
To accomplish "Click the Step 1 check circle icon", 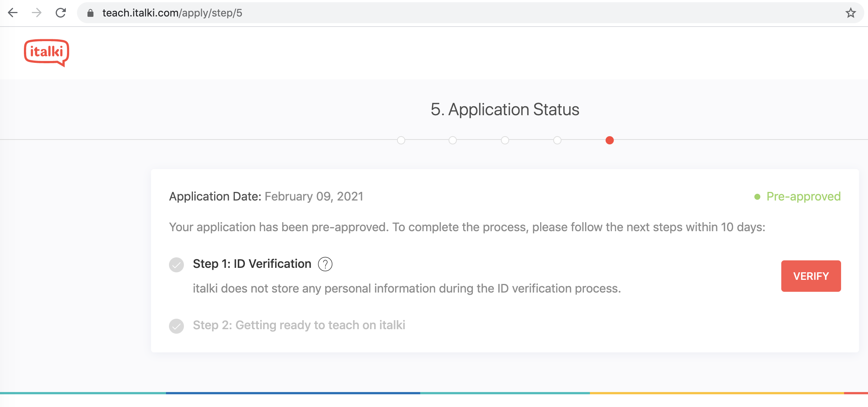I will (176, 265).
